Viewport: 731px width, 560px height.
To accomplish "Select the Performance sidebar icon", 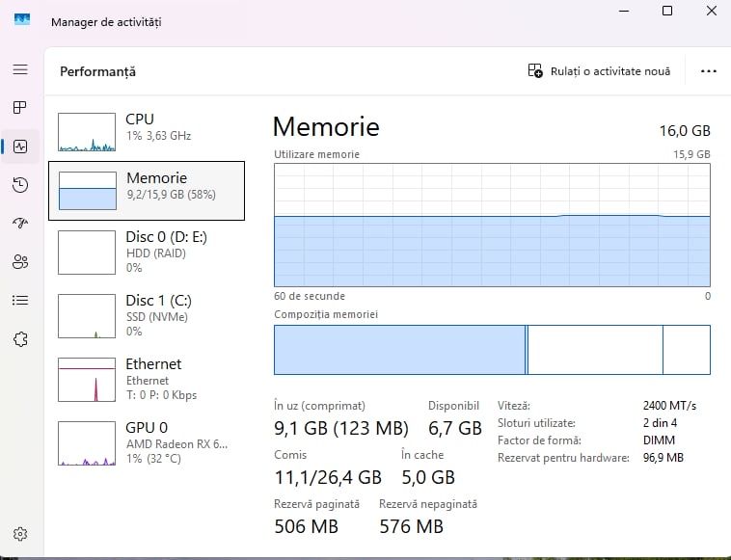I will click(20, 147).
